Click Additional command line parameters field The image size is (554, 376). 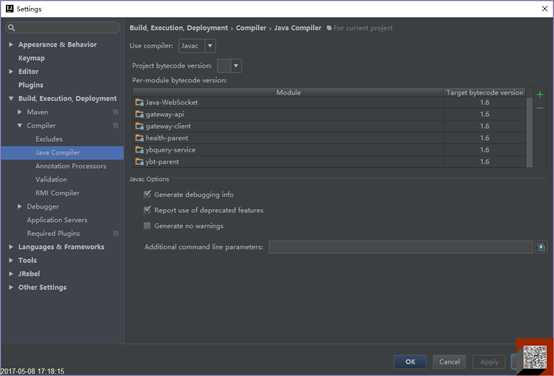pyautogui.click(x=400, y=247)
